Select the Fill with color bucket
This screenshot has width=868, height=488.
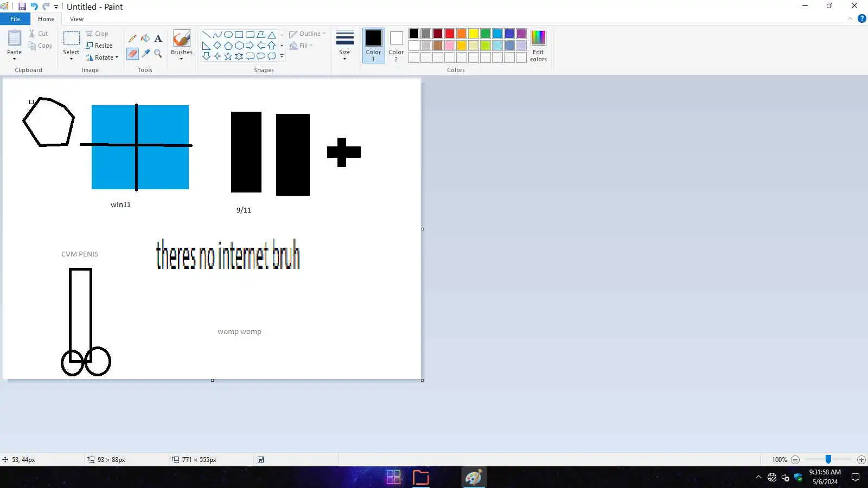pos(145,38)
